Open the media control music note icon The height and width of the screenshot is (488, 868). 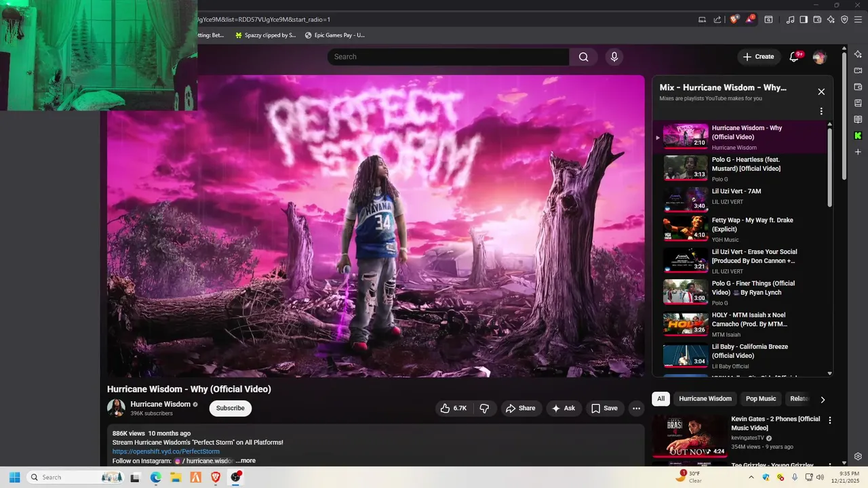[x=790, y=20]
